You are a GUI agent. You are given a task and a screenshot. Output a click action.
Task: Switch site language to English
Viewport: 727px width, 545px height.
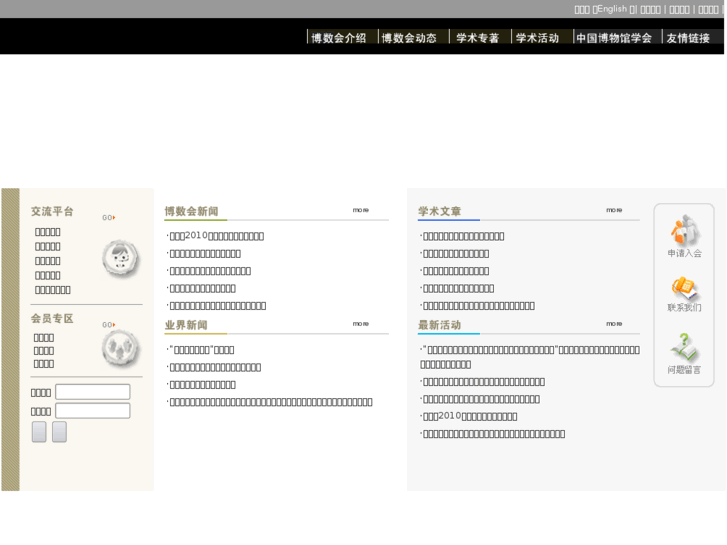pos(612,9)
